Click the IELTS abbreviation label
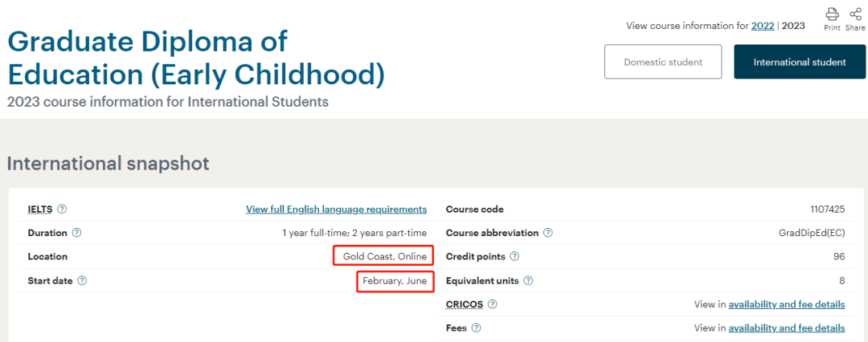 coord(41,210)
